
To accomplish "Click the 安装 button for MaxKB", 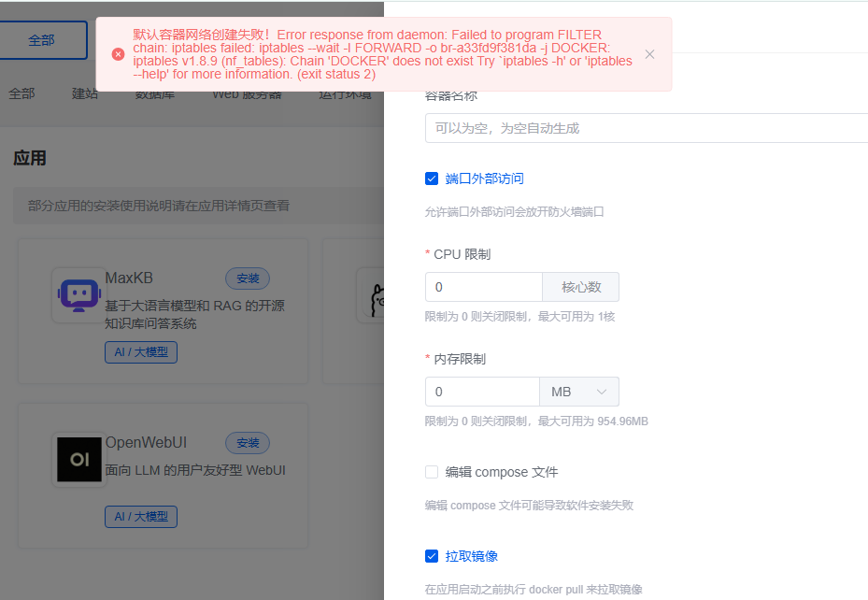I will click(248, 279).
